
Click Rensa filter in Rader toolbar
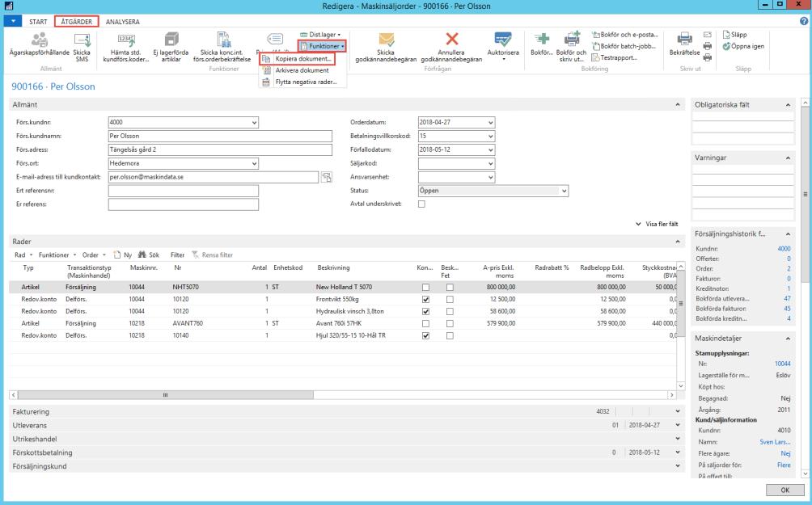tap(213, 255)
